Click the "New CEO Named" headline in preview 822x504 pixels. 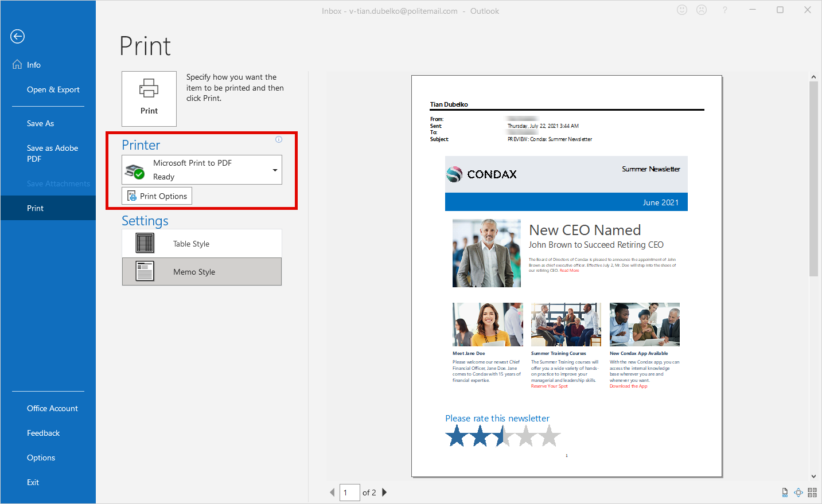click(585, 230)
